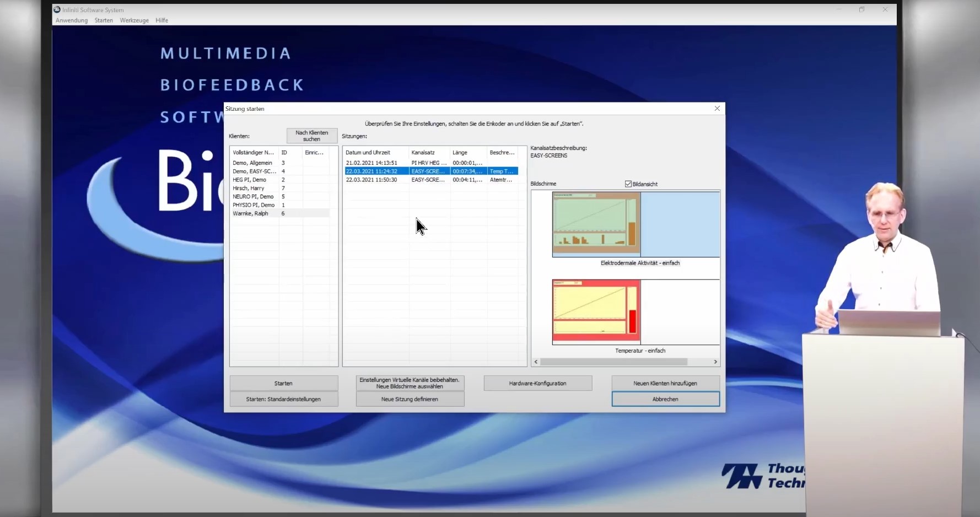The width and height of the screenshot is (980, 517).
Task: Click the Kanalsatz column header
Action: [x=429, y=153]
